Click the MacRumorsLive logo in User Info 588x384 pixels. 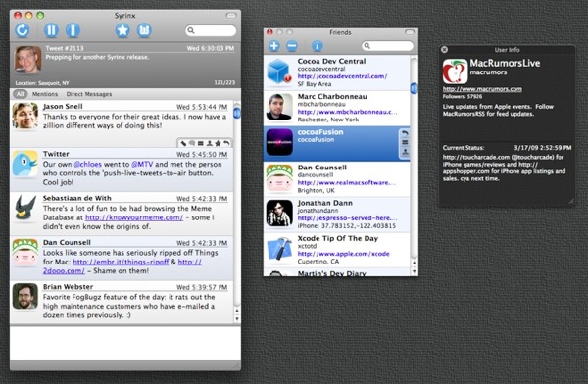pyautogui.click(x=455, y=71)
